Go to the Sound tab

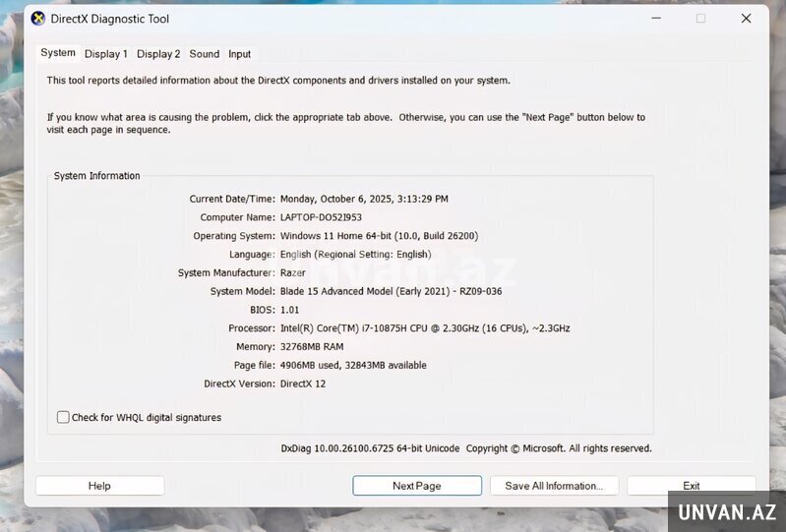click(x=205, y=54)
